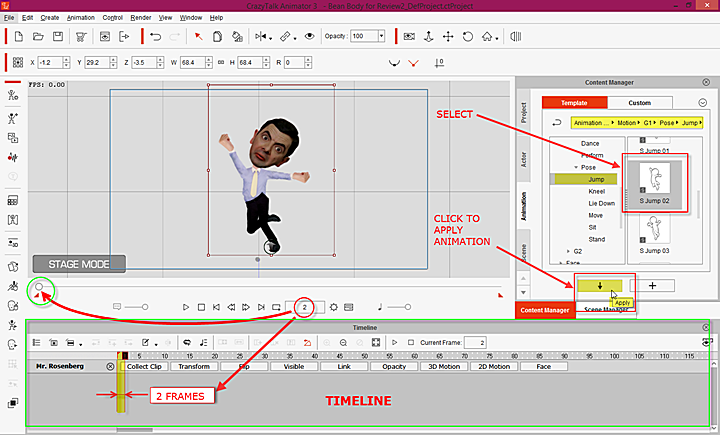Viewport: 720px width, 435px height.
Task: Click the Opacity track button in the timeline
Action: click(394, 367)
